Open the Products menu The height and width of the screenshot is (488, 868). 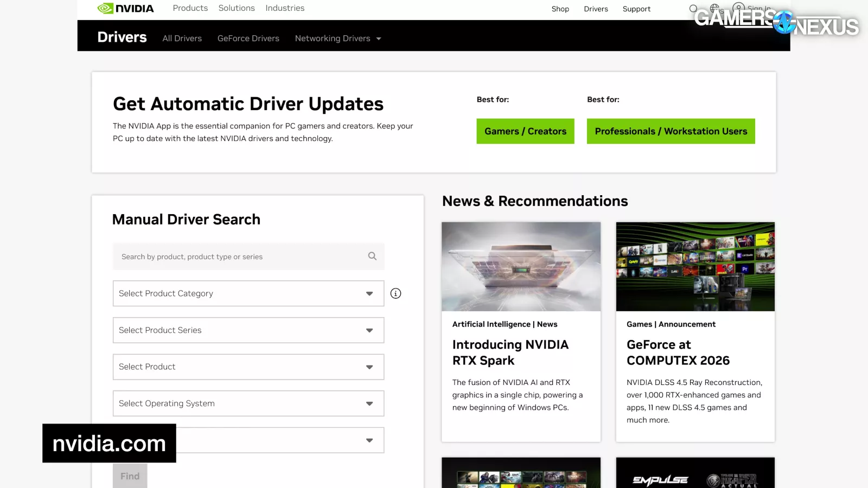click(x=190, y=8)
